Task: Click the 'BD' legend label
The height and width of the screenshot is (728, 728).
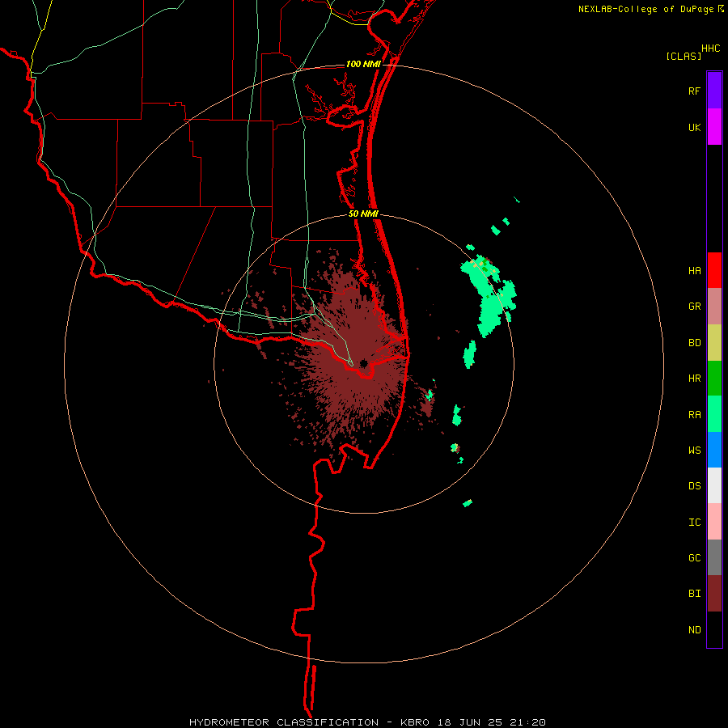Action: pyautogui.click(x=694, y=343)
